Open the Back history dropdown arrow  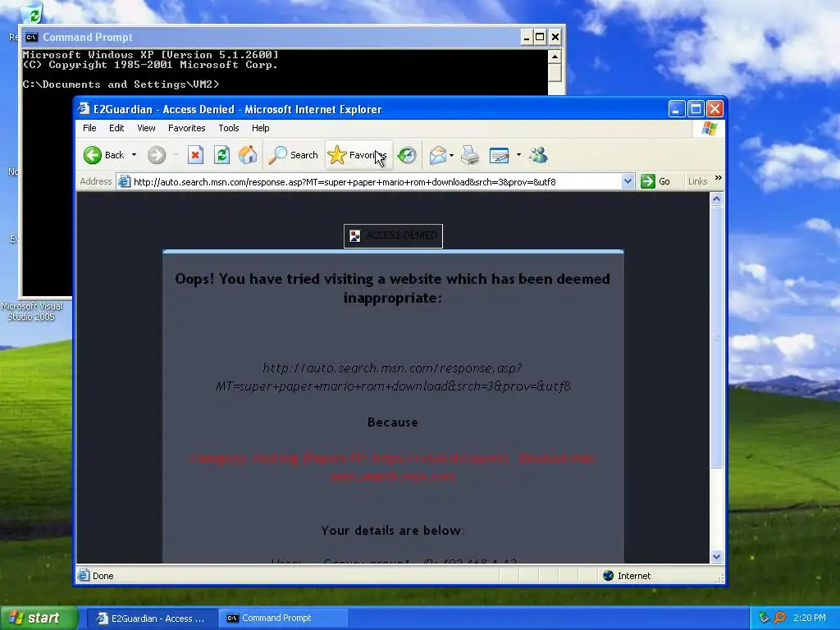click(x=134, y=155)
